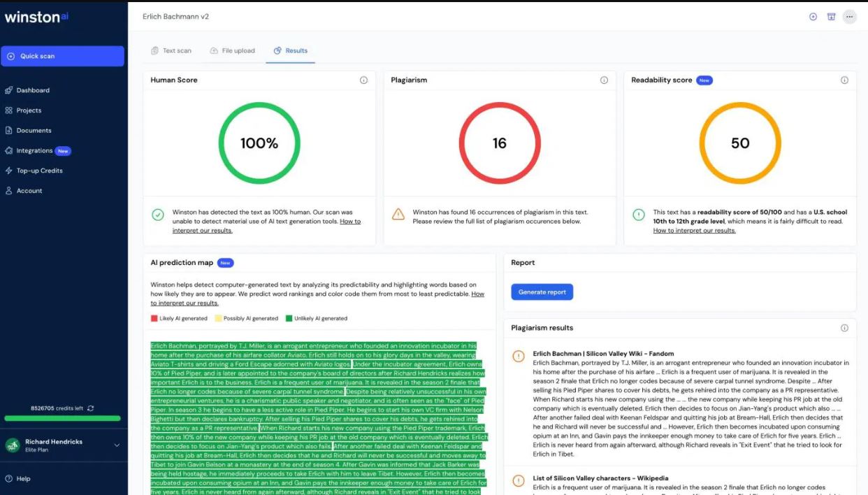Click the green Unlikely AI generated swatch
Viewport: 868px width, 495px height.
(x=289, y=318)
